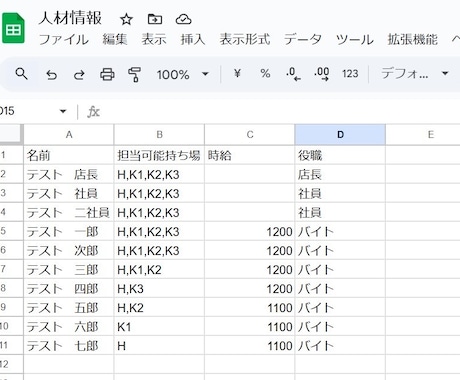Select 店長 role cell in column D
Screen dimensions: 460x380
click(x=340, y=174)
